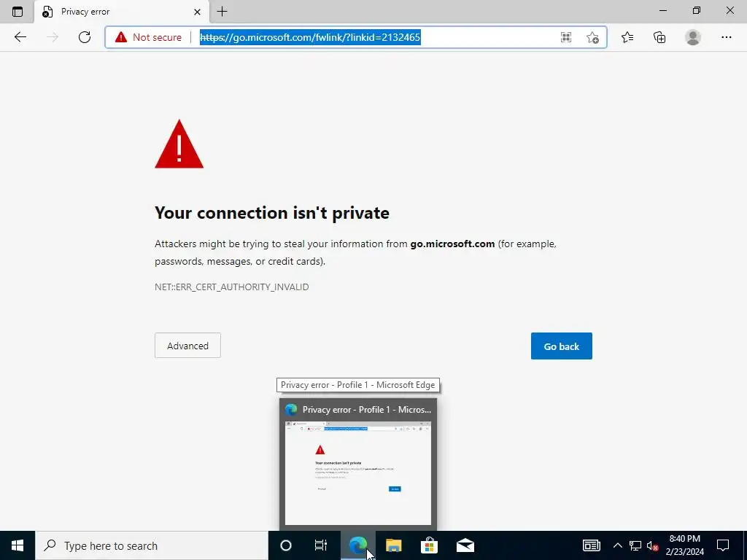Create QR code for this page icon
Screen dimensions: 747x560
(x=566, y=37)
